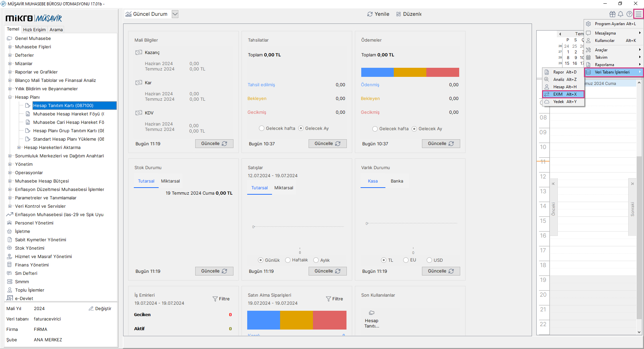The image size is (644, 349).
Task: Click Güncelle in Tahsilatlar card
Action: click(327, 144)
